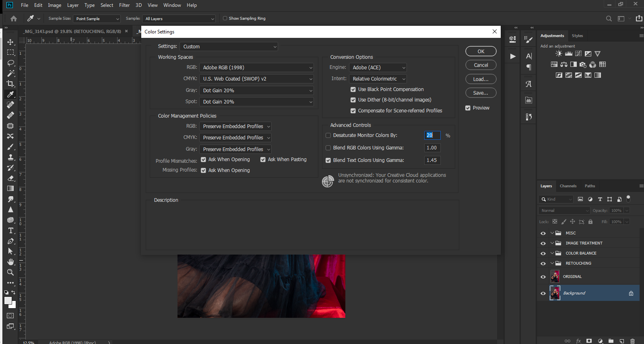
Task: Switch to the Styles tab
Action: (x=577, y=36)
